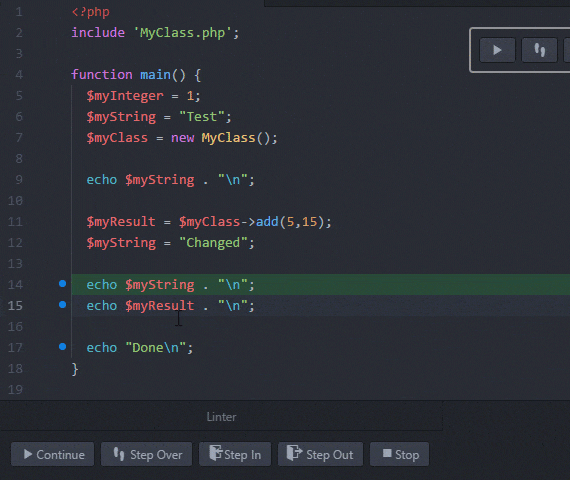This screenshot has width=570, height=480.
Task: Click the "Changed" string on line 12
Action: click(x=213, y=243)
